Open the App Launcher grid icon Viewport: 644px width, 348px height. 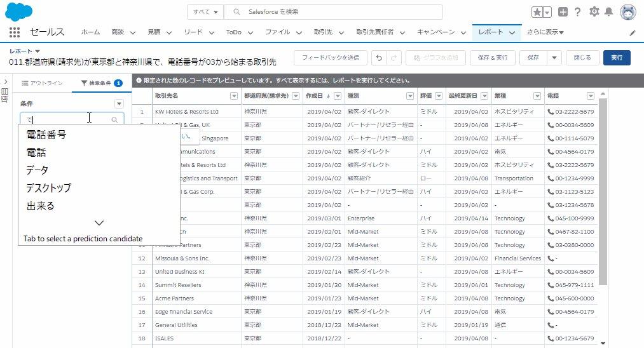[15, 32]
